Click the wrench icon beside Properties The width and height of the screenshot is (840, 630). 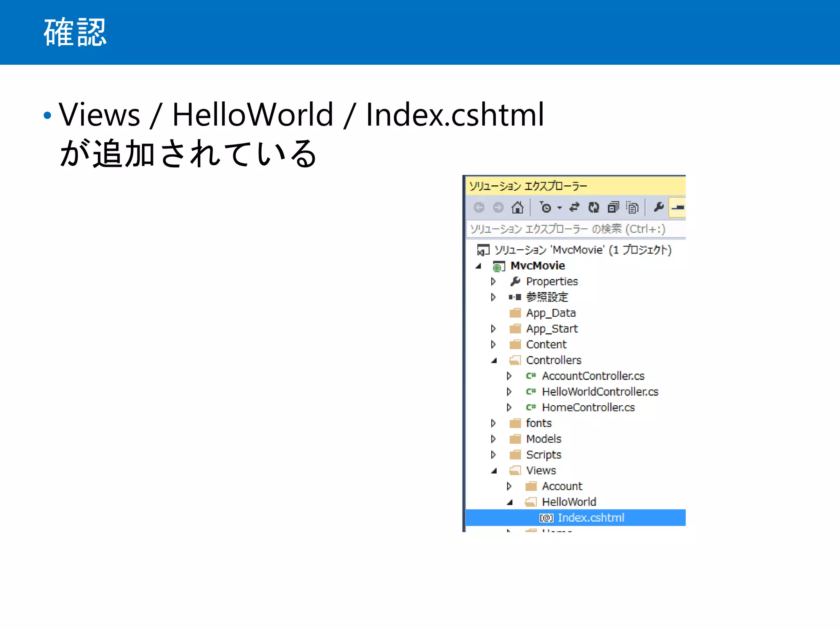515,281
